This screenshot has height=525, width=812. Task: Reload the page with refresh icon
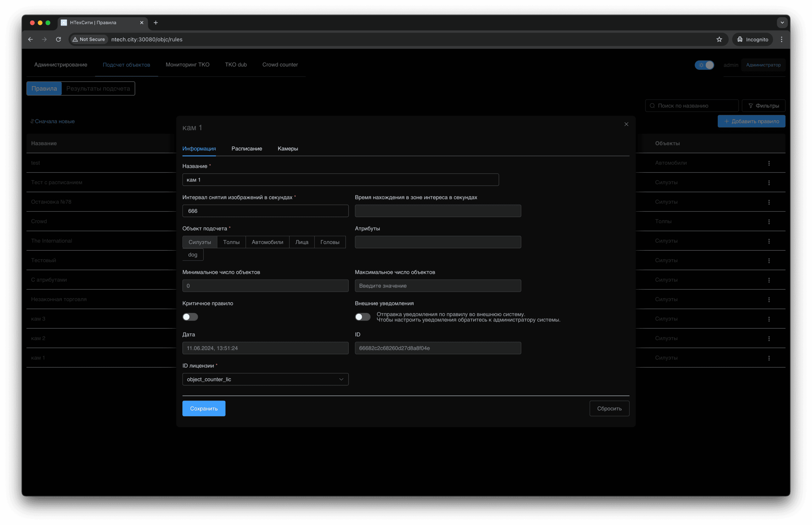point(58,39)
